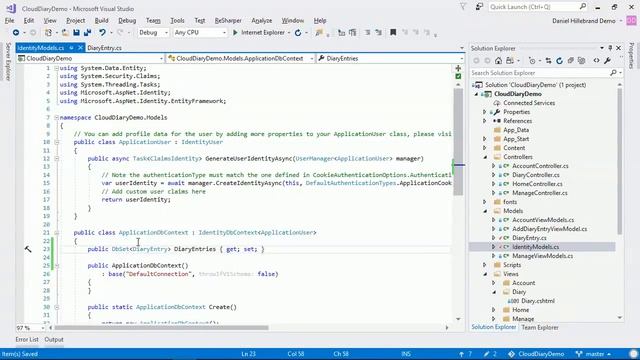This screenshot has height=360, width=640.
Task: Refresh Solution Explorer
Action: 559,61
